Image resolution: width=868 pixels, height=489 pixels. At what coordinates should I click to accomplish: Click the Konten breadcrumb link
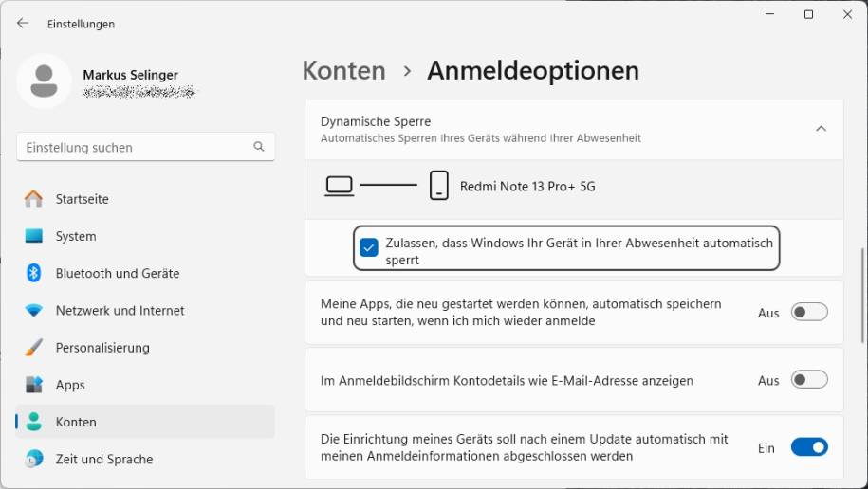[343, 71]
